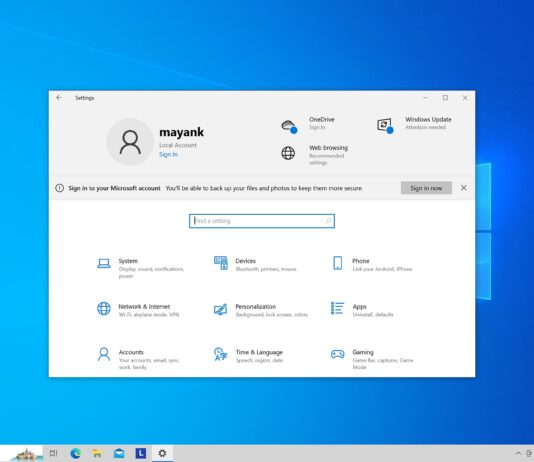The width and height of the screenshot is (534, 462).
Task: Dismiss the Microsoft account sign-in banner
Action: pyautogui.click(x=464, y=188)
